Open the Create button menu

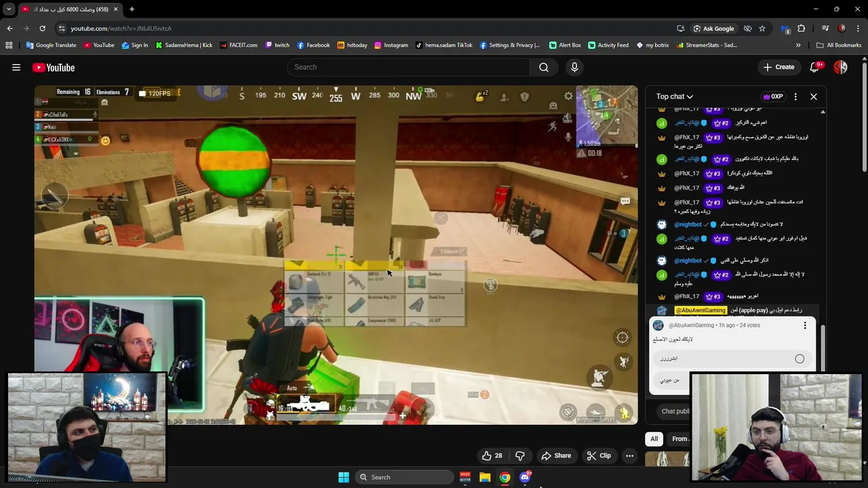[778, 67]
